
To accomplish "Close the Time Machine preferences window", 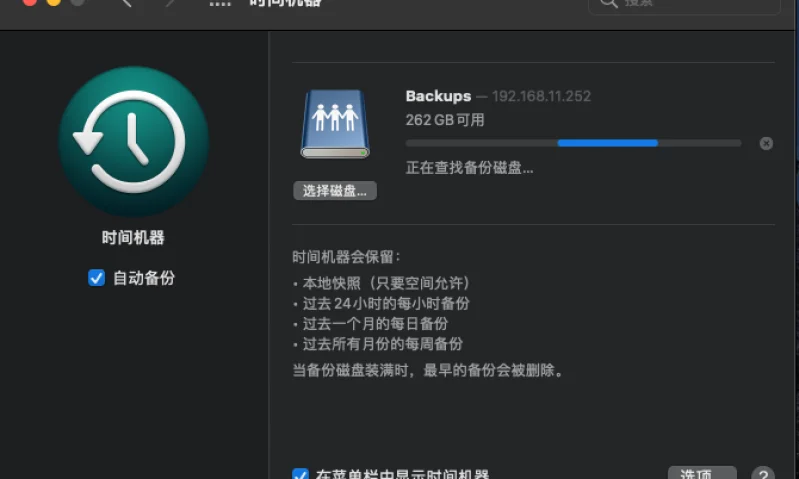I will coord(30,2).
